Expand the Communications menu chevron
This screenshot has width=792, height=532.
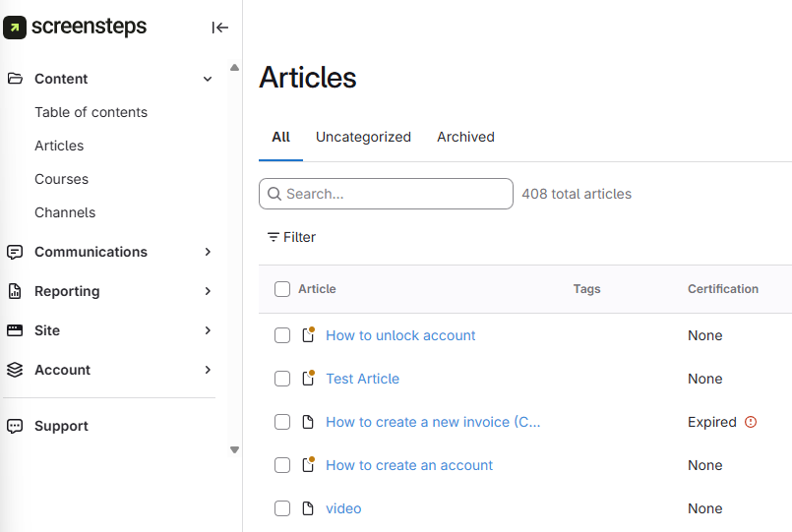click(208, 252)
